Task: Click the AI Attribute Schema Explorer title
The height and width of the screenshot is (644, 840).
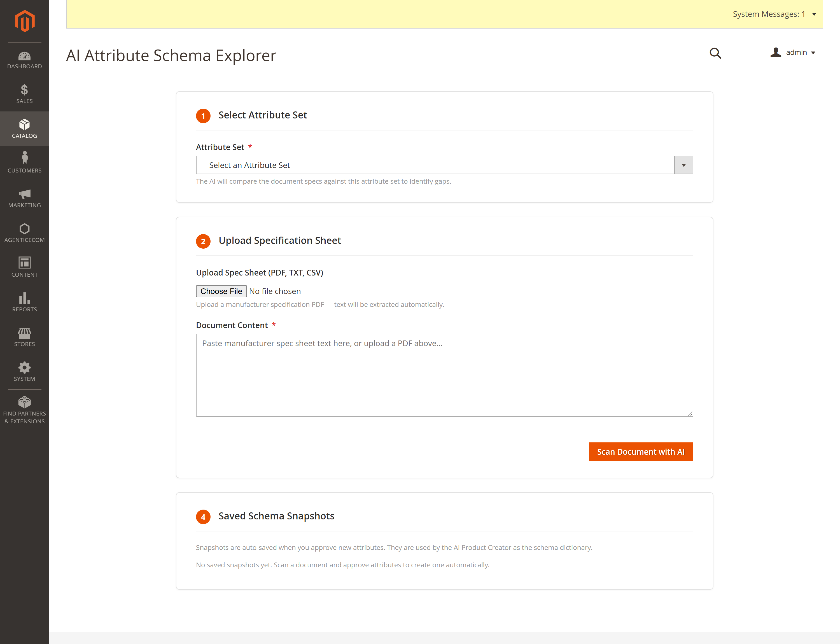Action: 171,55
